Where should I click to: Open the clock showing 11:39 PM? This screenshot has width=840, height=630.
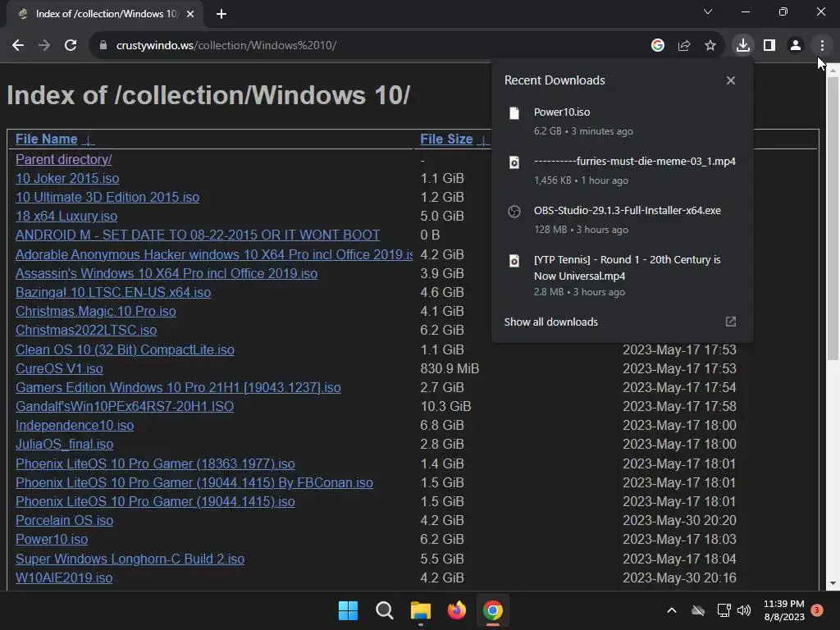coord(784,610)
